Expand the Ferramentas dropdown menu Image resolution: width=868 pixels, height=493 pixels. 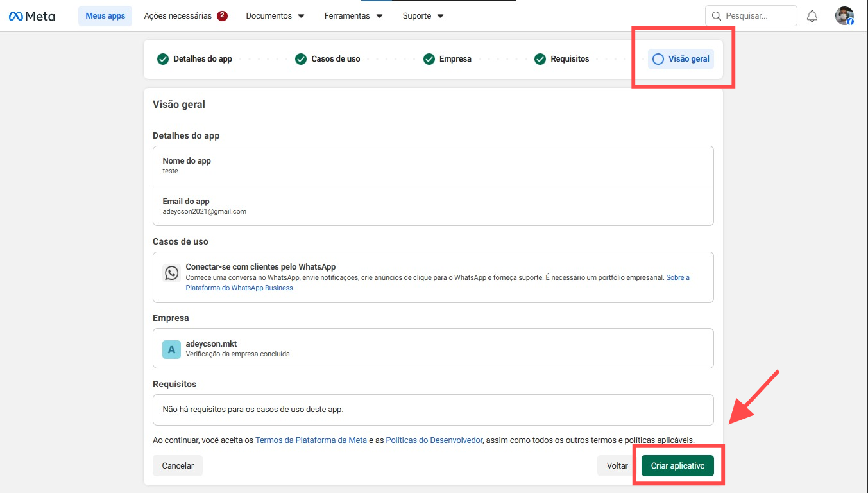pyautogui.click(x=353, y=16)
